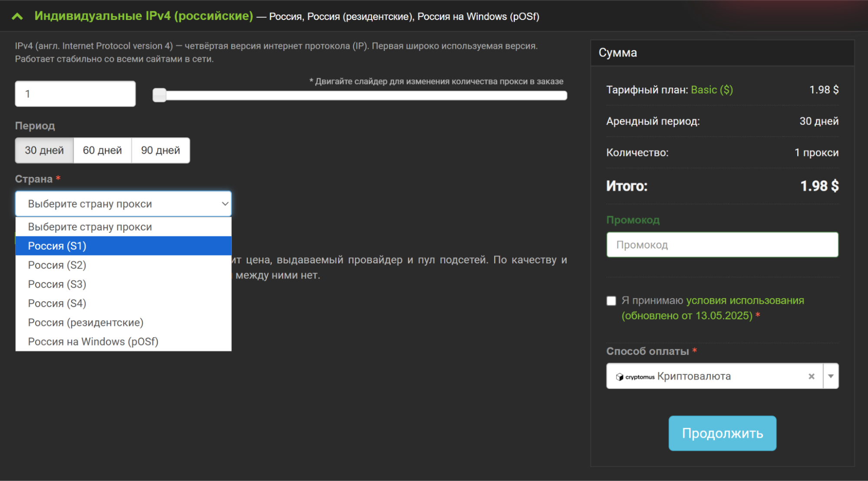This screenshot has width=868, height=481.
Task: Open the payment method dropdown arrow
Action: click(x=830, y=376)
